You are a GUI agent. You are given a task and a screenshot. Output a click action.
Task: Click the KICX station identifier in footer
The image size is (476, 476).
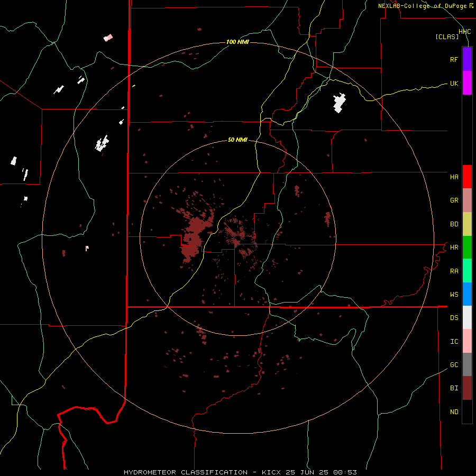tap(271, 472)
